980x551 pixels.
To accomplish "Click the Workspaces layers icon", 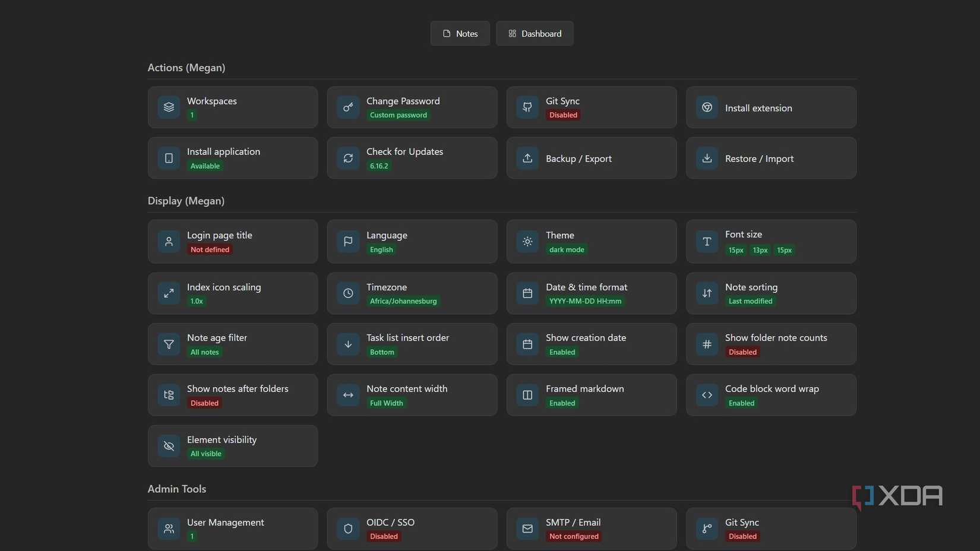I will coord(169,107).
